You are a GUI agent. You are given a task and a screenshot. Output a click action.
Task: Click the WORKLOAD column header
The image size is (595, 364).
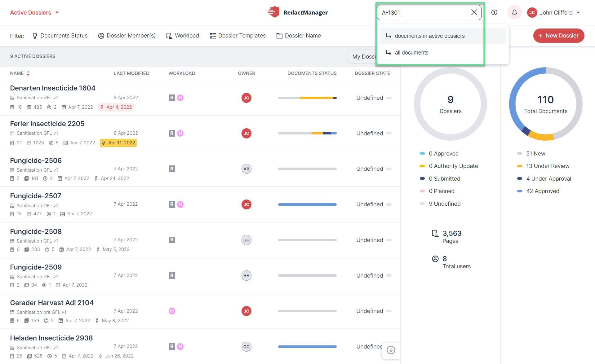(x=182, y=73)
